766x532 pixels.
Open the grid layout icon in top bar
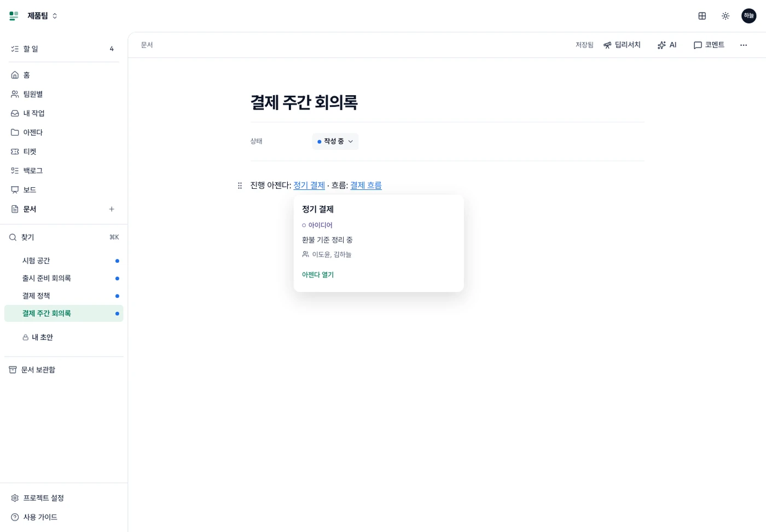tap(702, 16)
